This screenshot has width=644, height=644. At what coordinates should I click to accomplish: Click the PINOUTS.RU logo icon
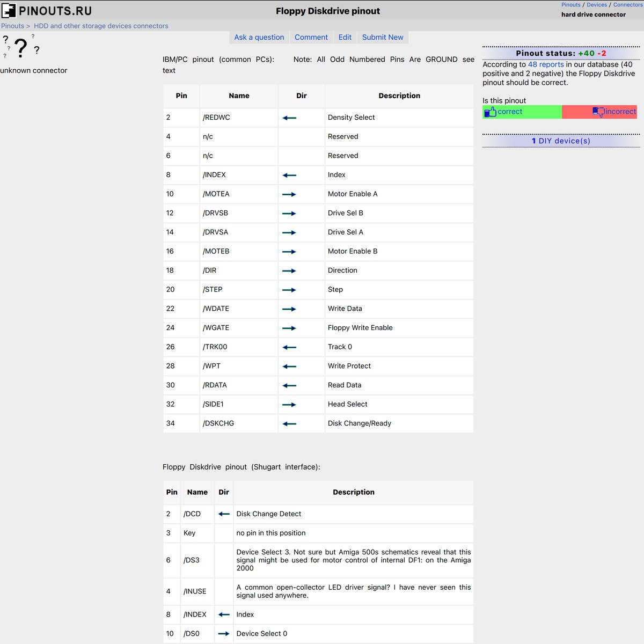click(9, 10)
